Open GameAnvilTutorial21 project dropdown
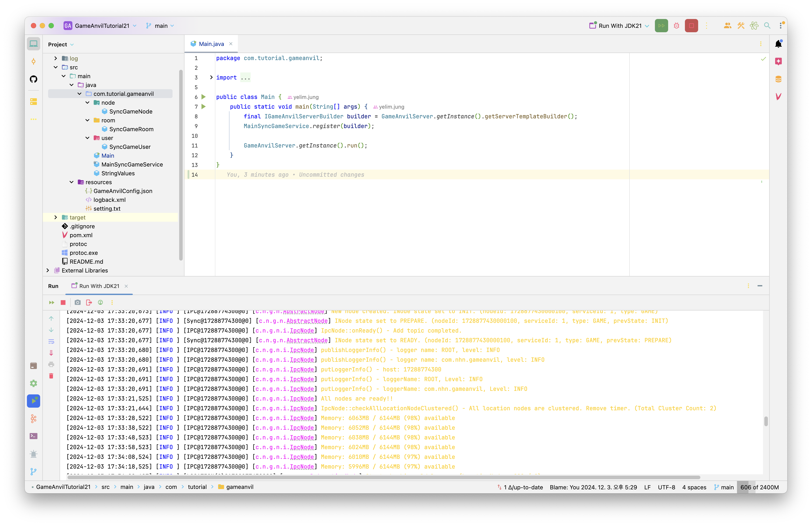 (100, 26)
